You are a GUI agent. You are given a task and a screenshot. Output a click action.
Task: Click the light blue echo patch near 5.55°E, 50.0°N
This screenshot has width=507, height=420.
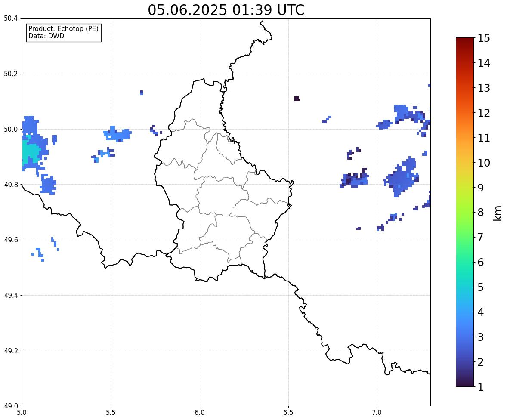pos(117,133)
